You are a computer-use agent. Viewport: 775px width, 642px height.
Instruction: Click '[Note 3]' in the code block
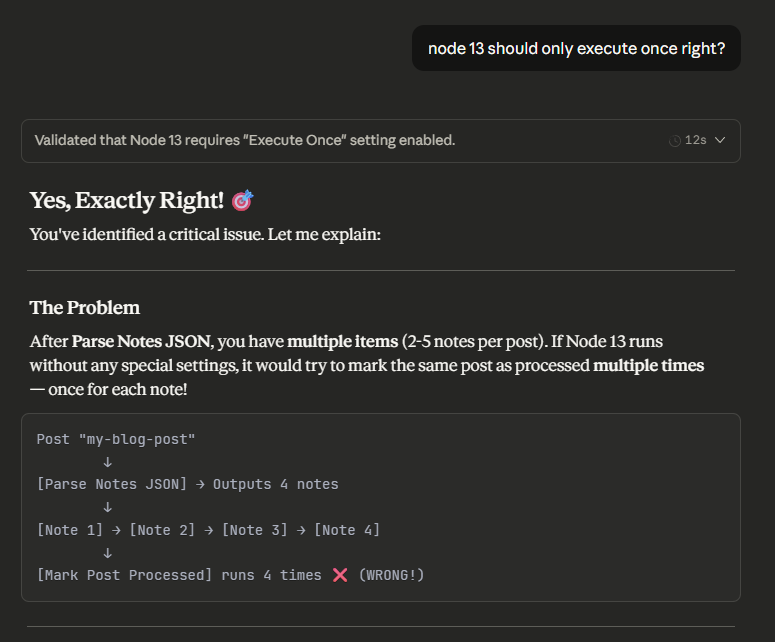(255, 530)
